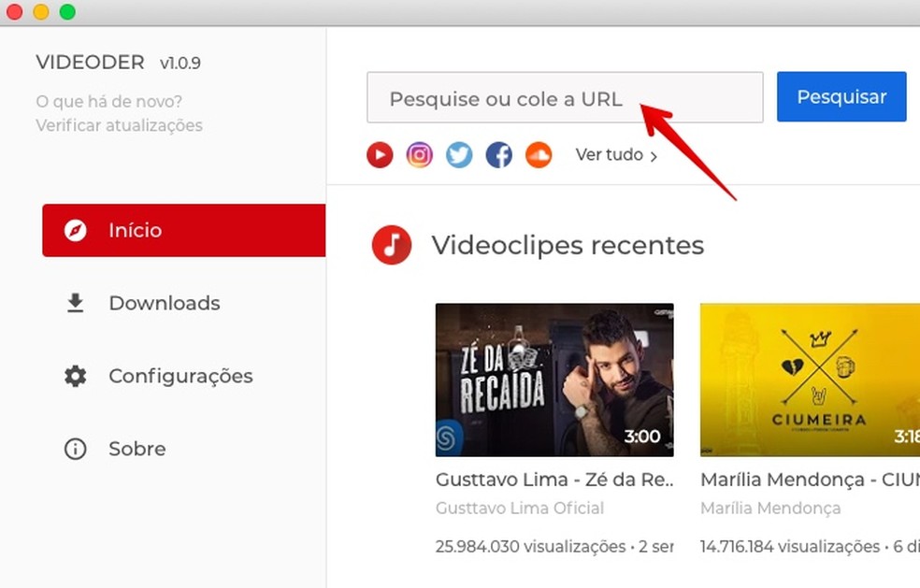The width and height of the screenshot is (920, 588).
Task: Click inside the Pesquise ou cole a URL field
Action: tap(565, 97)
